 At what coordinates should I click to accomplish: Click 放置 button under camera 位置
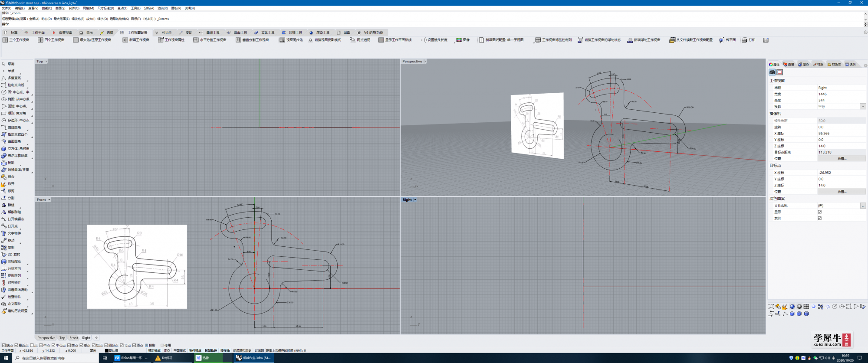pos(842,159)
